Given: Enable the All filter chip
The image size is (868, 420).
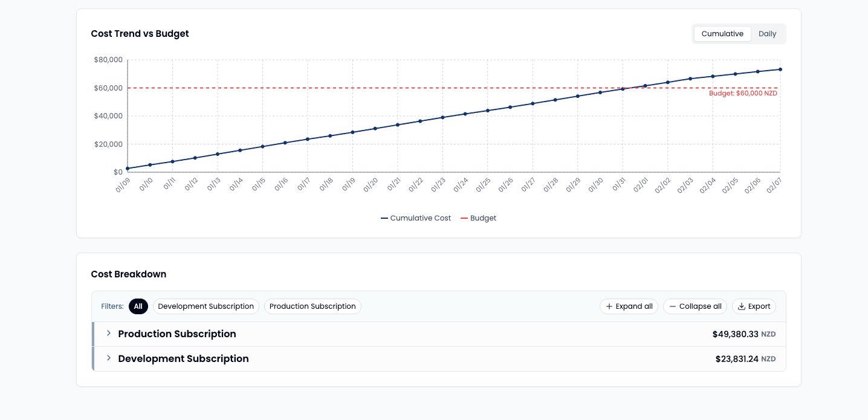Looking at the screenshot, I should pos(138,306).
